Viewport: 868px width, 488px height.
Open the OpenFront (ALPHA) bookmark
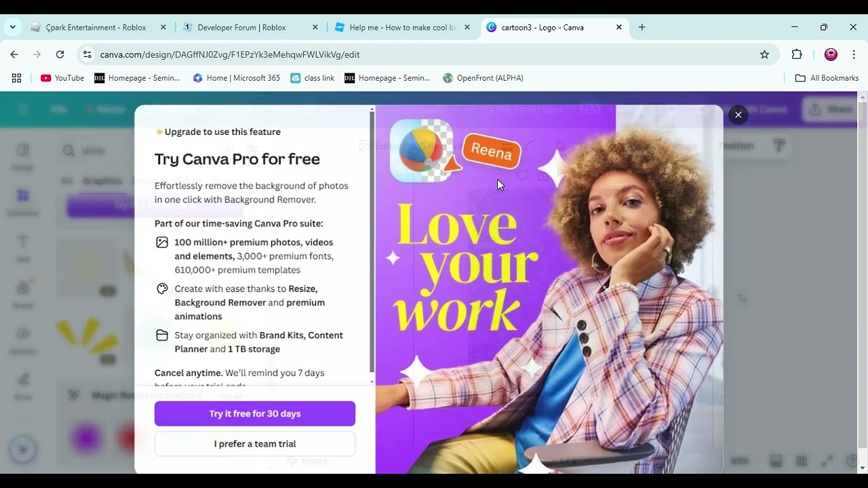tap(483, 78)
